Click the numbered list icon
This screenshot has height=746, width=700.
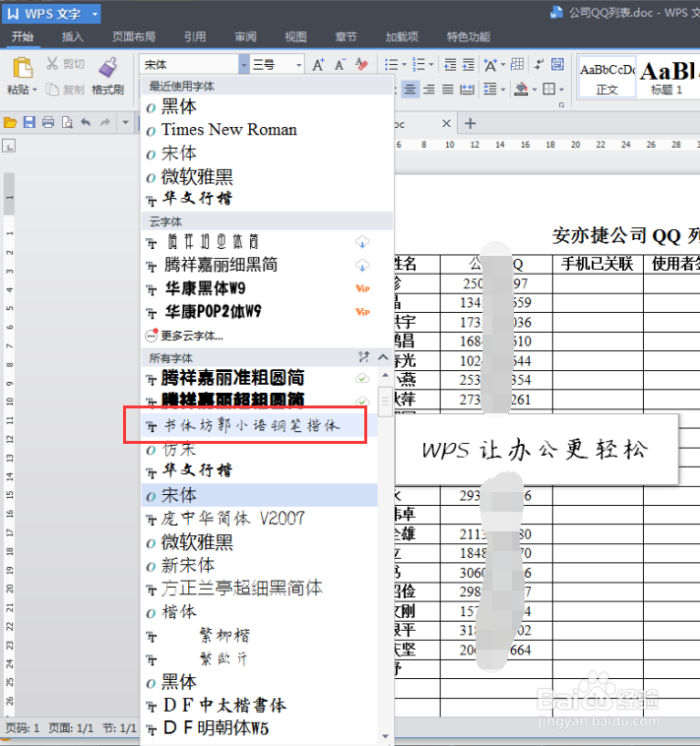[418, 64]
